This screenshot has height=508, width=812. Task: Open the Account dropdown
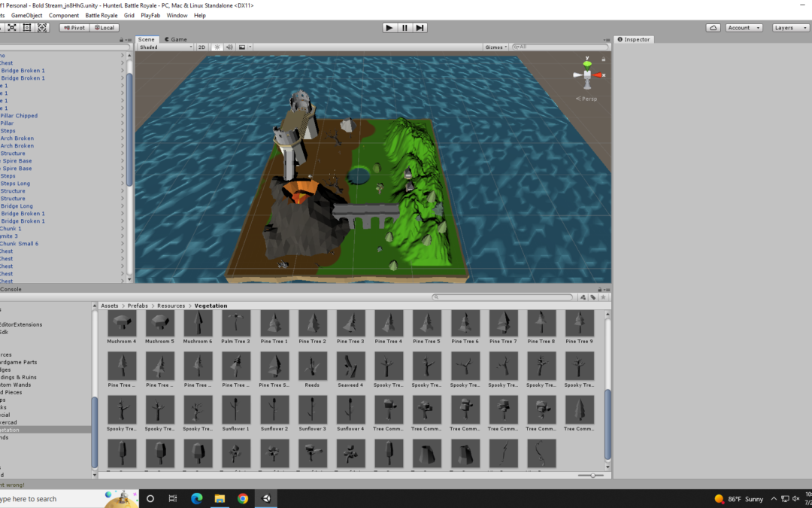(744, 28)
